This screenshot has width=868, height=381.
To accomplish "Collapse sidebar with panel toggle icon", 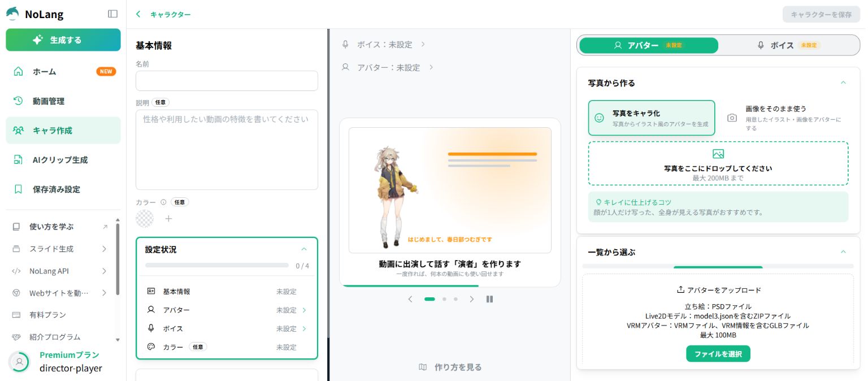I will tap(112, 14).
